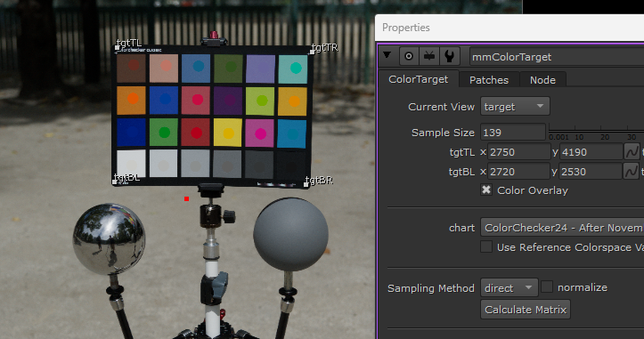The height and width of the screenshot is (339, 644).
Task: Switch to the ColorTarget tab
Action: (x=418, y=79)
